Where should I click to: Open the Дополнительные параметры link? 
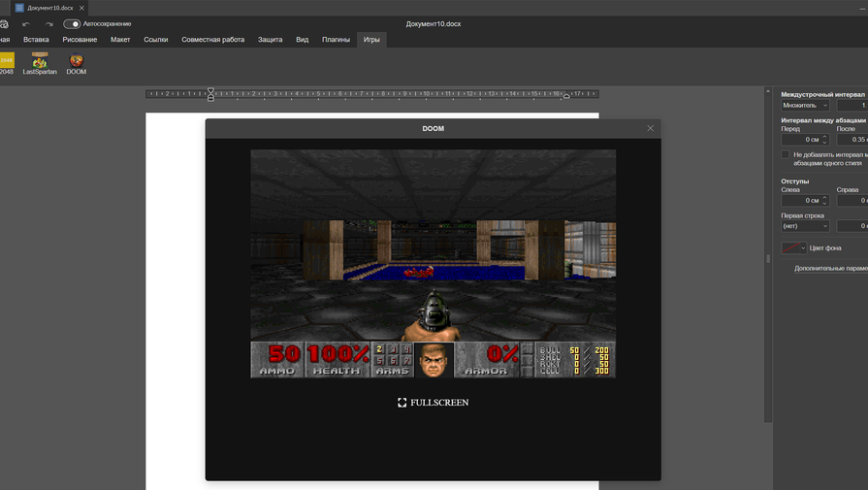(830, 268)
